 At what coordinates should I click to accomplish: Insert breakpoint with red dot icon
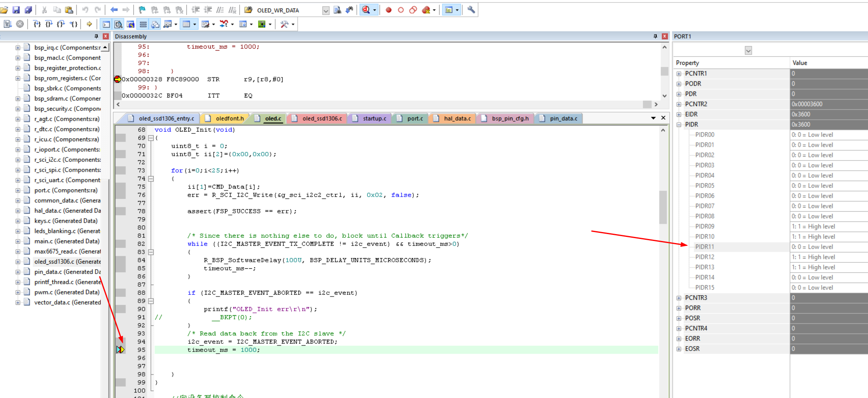[389, 10]
